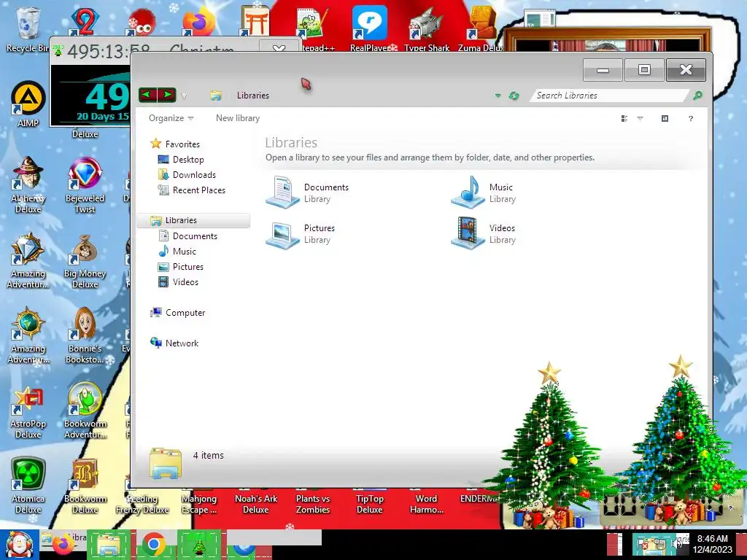
Task: Open recent locations dropdown beside navigation arrows
Action: tap(184, 96)
